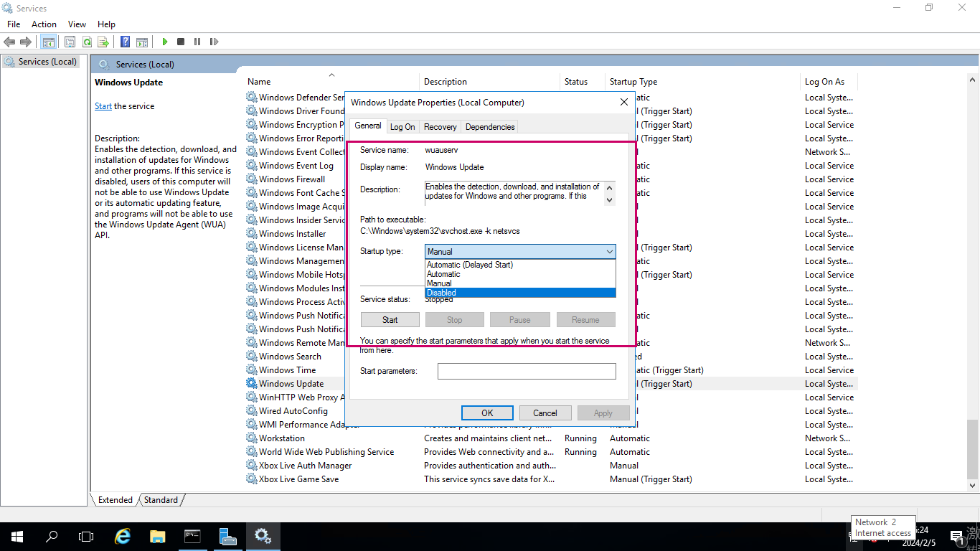
Task: Click the Start parameters text field
Action: point(527,371)
